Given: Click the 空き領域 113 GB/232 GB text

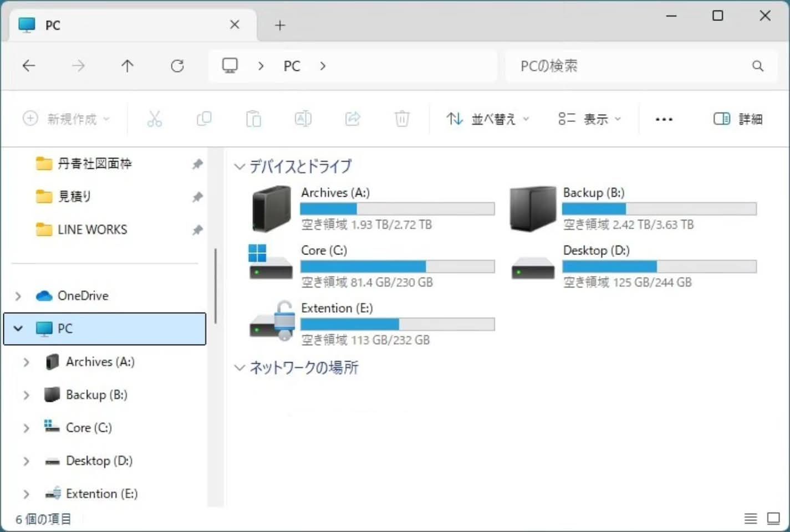Looking at the screenshot, I should 365,340.
